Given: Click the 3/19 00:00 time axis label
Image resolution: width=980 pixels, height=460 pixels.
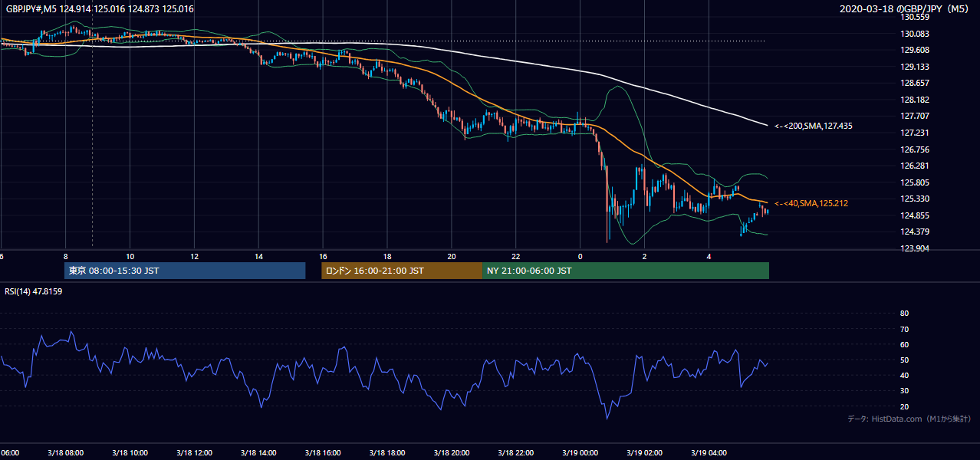Looking at the screenshot, I should 580,453.
